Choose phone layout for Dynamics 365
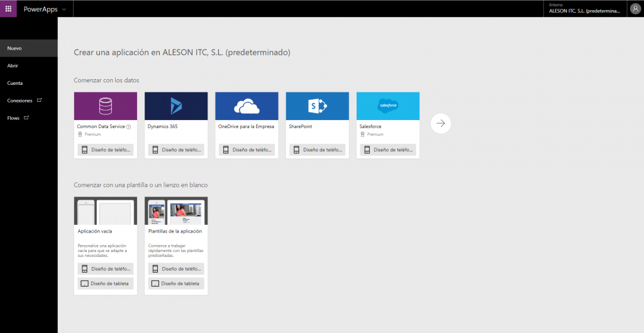Screen dimensions: 644x333 click(x=176, y=150)
